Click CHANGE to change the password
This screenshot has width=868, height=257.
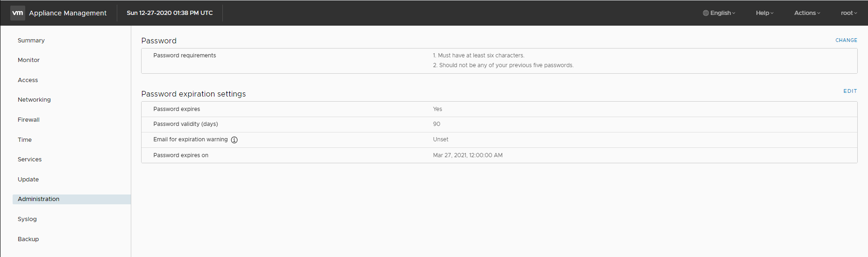(846, 41)
